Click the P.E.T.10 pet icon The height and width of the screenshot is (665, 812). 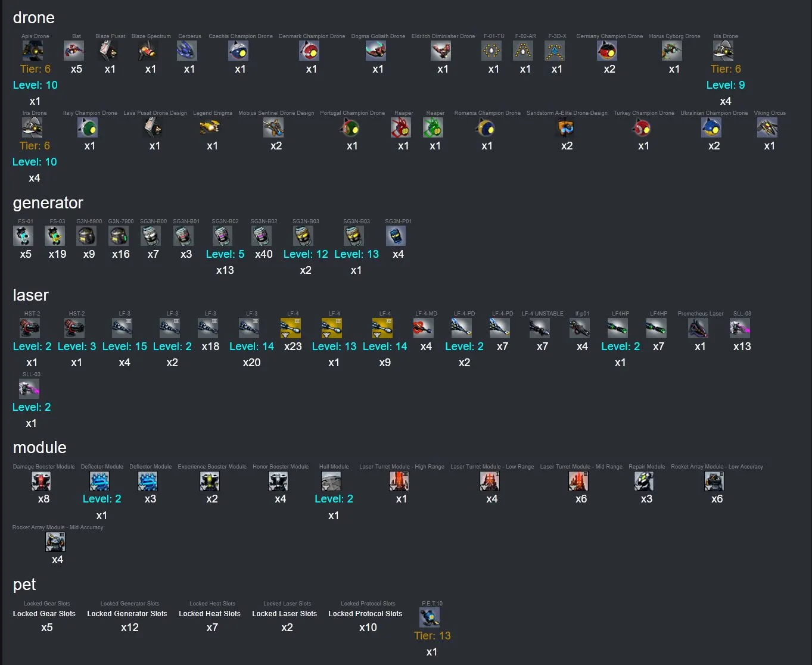click(x=430, y=618)
